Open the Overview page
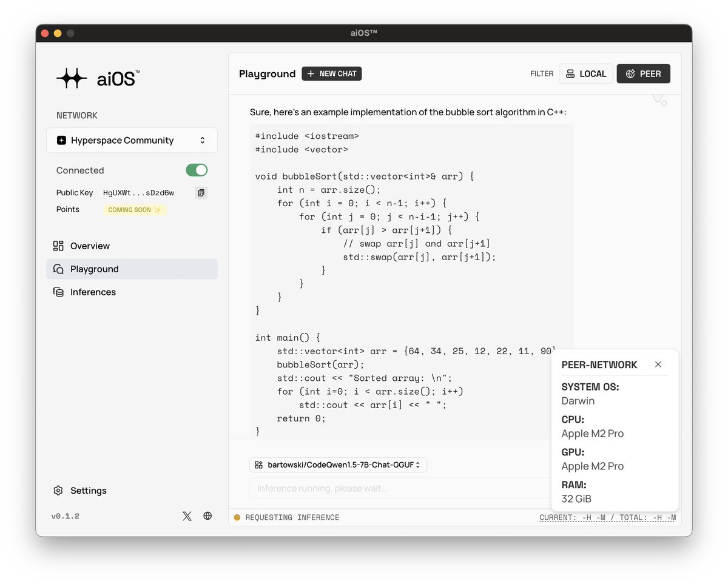This screenshot has width=728, height=584. (x=132, y=246)
